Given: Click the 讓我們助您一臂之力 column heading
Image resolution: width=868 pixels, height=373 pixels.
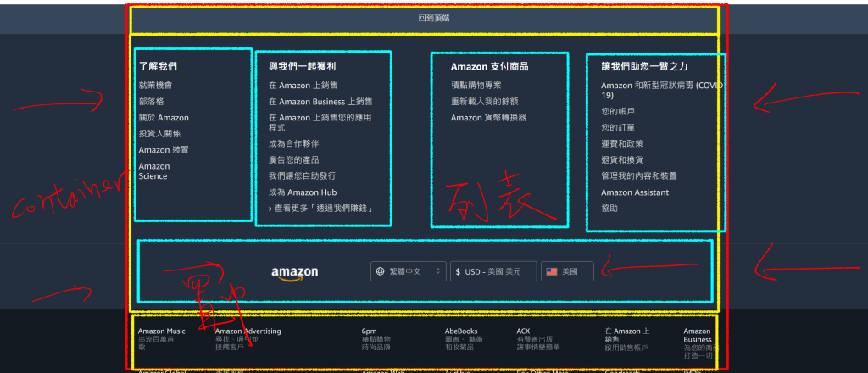Looking at the screenshot, I should tap(644, 66).
